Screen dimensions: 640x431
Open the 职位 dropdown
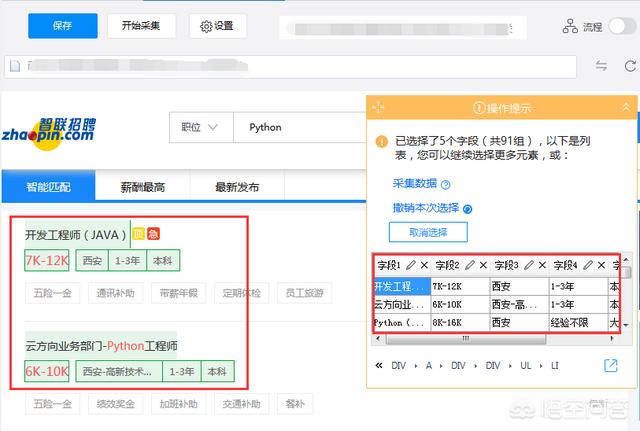[201, 127]
